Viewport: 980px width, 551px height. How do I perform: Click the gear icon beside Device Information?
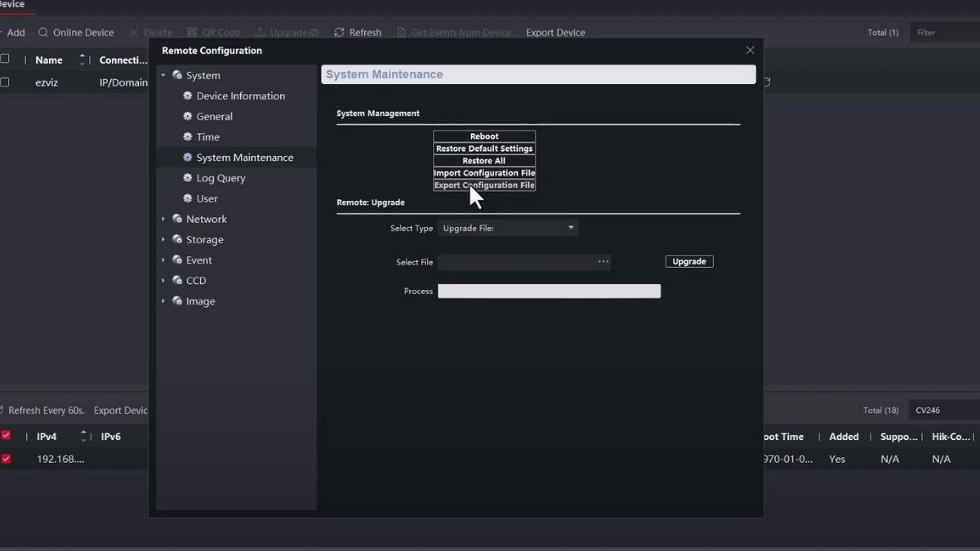[188, 96]
